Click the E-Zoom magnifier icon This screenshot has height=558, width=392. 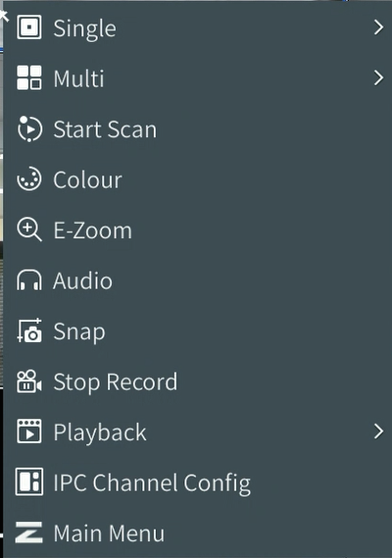29,229
